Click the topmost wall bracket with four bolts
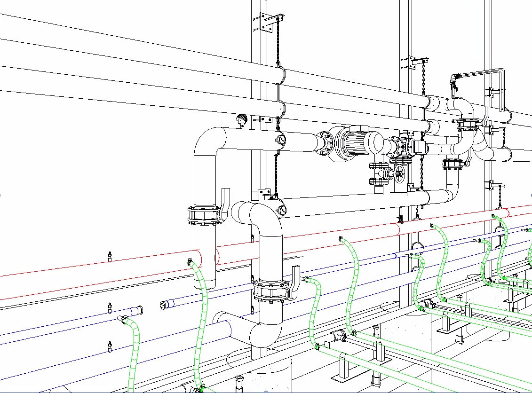Viewport: 532px width, 393px height. click(267, 23)
